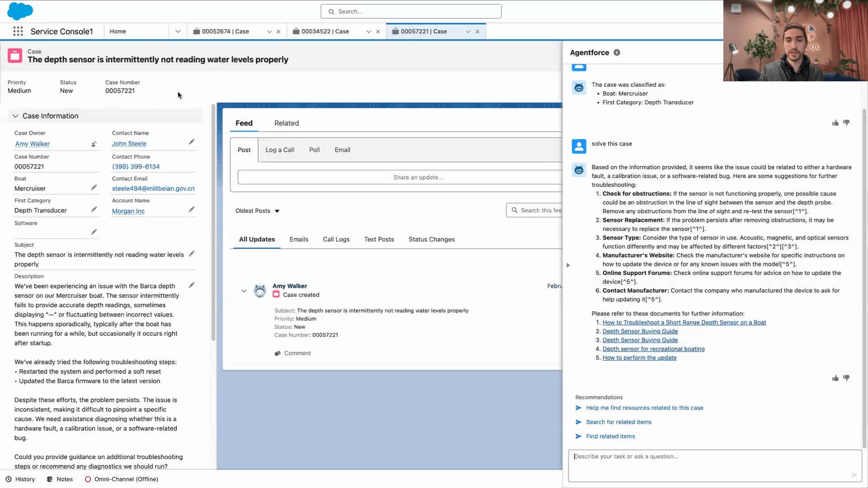This screenshot has width=868, height=488.
Task: Open the Oldest Posts sort dropdown
Action: point(258,211)
